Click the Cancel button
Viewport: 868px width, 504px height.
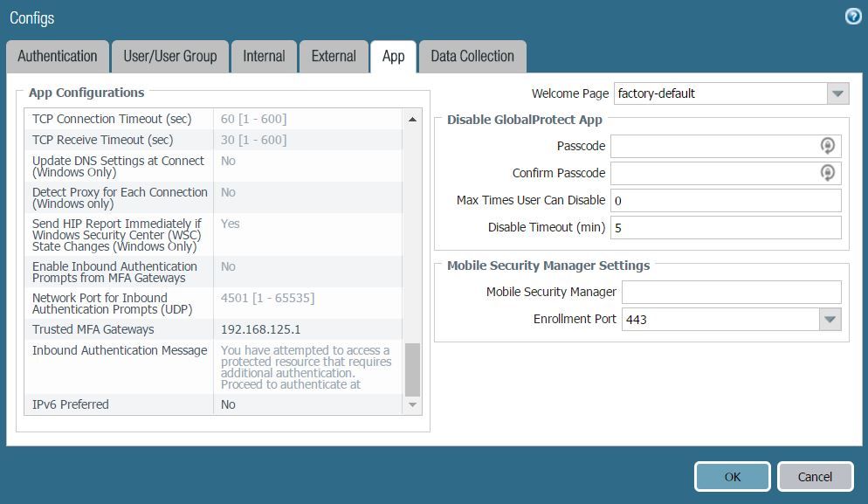815,477
